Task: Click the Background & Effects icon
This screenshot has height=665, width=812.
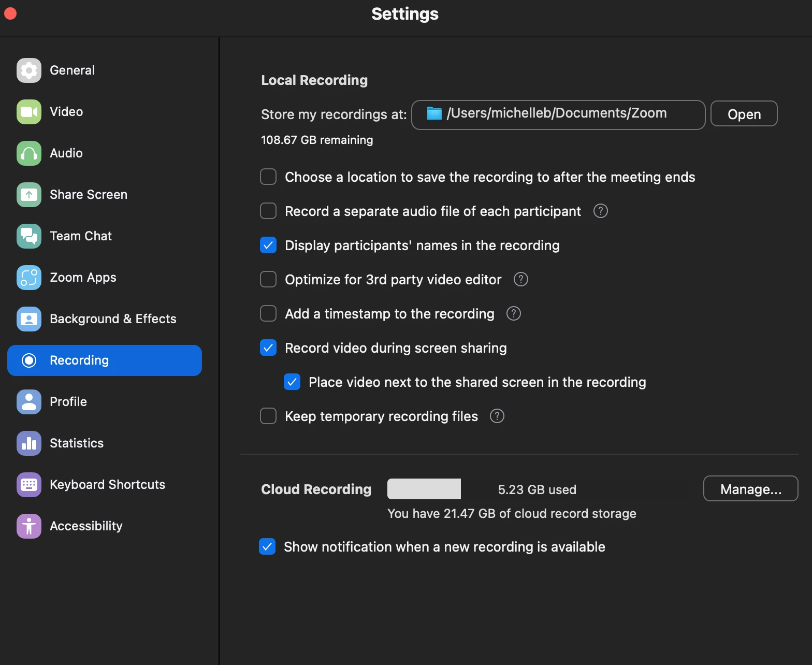Action: (x=29, y=319)
